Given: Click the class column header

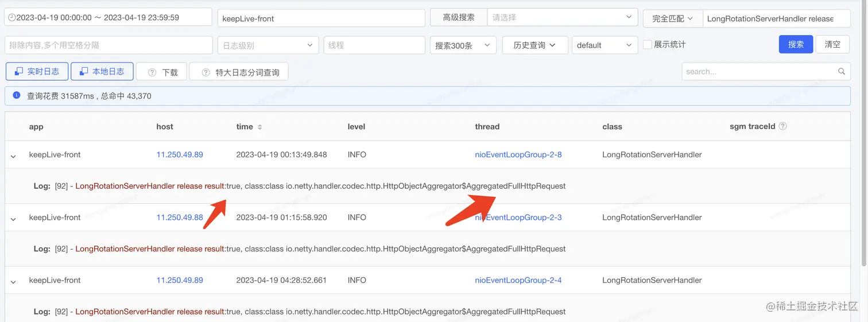Looking at the screenshot, I should (612, 127).
